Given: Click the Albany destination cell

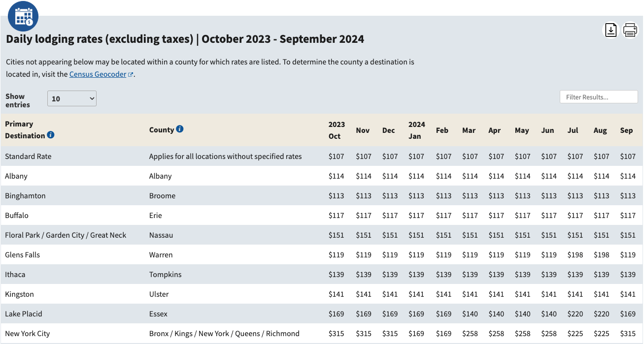Looking at the screenshot, I should tap(16, 176).
